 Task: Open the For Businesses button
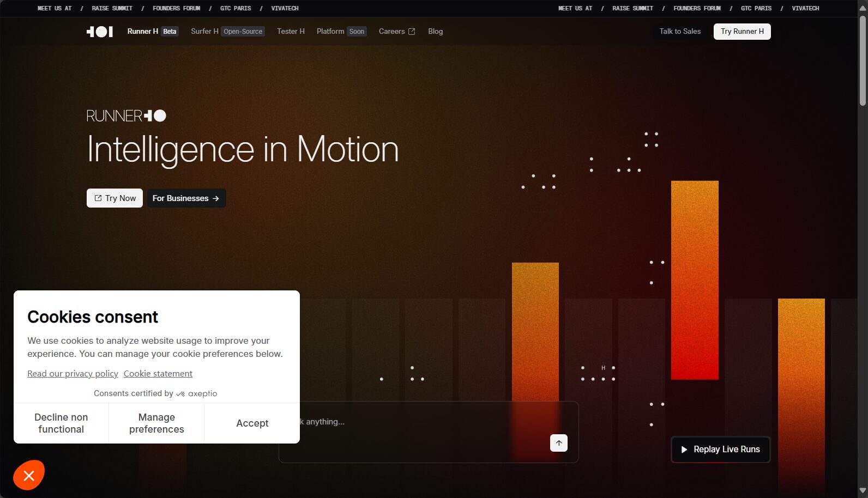(186, 198)
